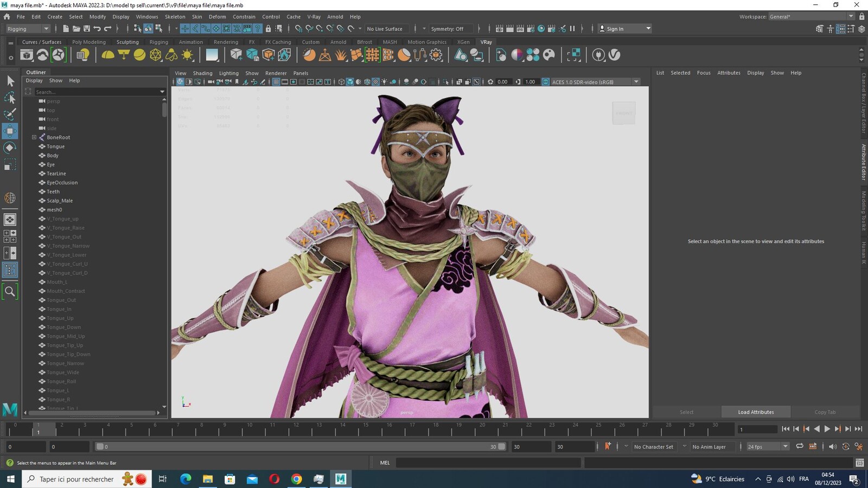Play the animation forwards

tap(827, 429)
